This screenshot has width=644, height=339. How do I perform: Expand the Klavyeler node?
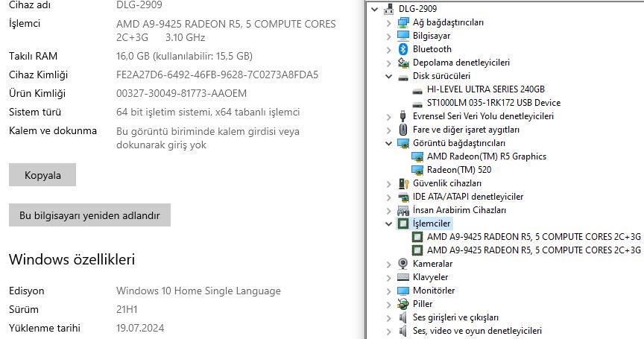389,277
